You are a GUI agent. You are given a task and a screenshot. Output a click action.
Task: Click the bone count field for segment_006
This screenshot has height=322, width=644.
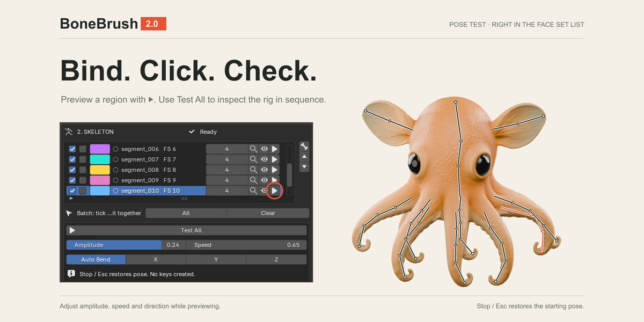[226, 149]
